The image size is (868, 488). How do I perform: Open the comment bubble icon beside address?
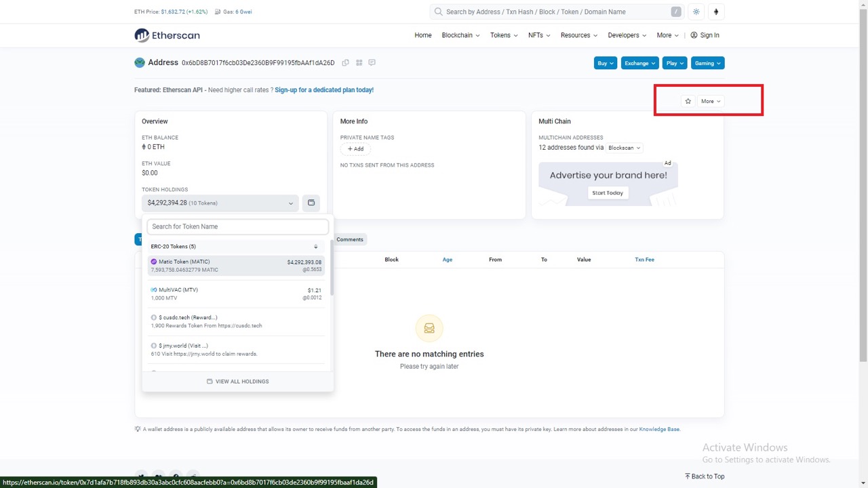[372, 63]
